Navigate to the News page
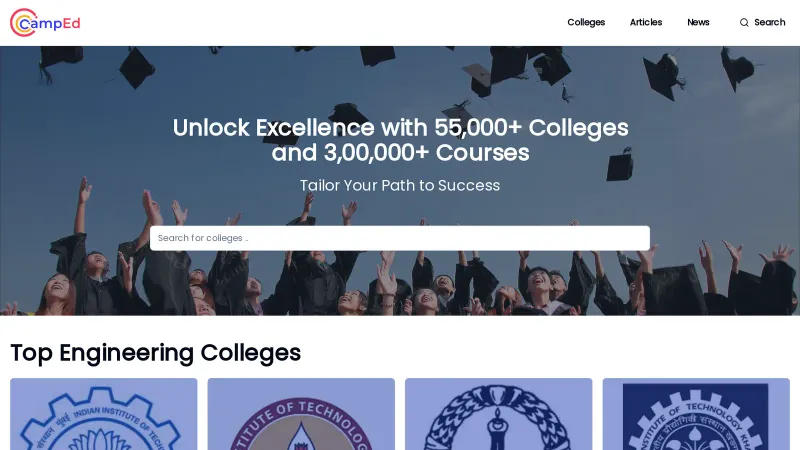 (x=698, y=22)
